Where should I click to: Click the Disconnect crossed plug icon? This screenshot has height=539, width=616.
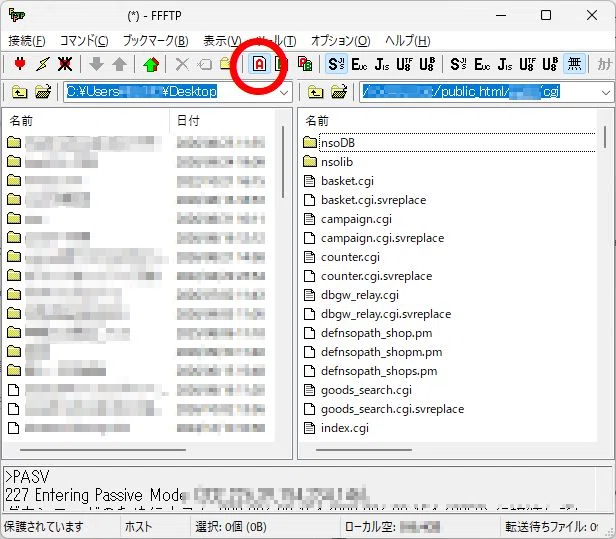pos(65,64)
